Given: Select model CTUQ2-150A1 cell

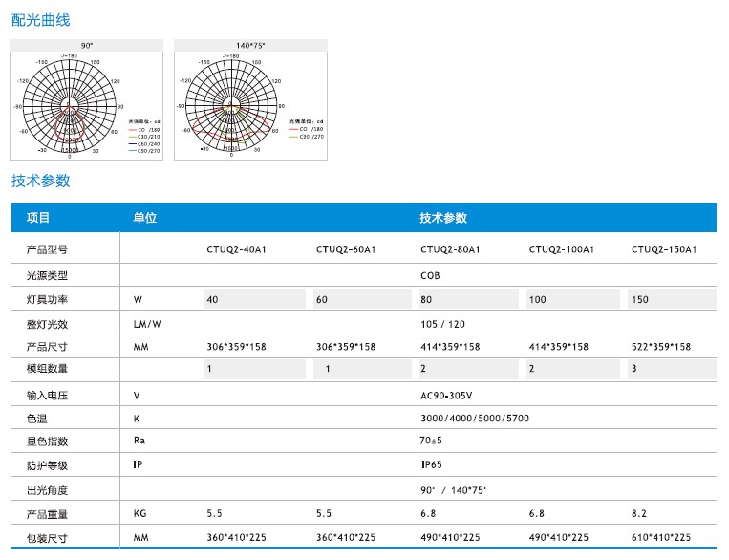Looking at the screenshot, I should [663, 249].
